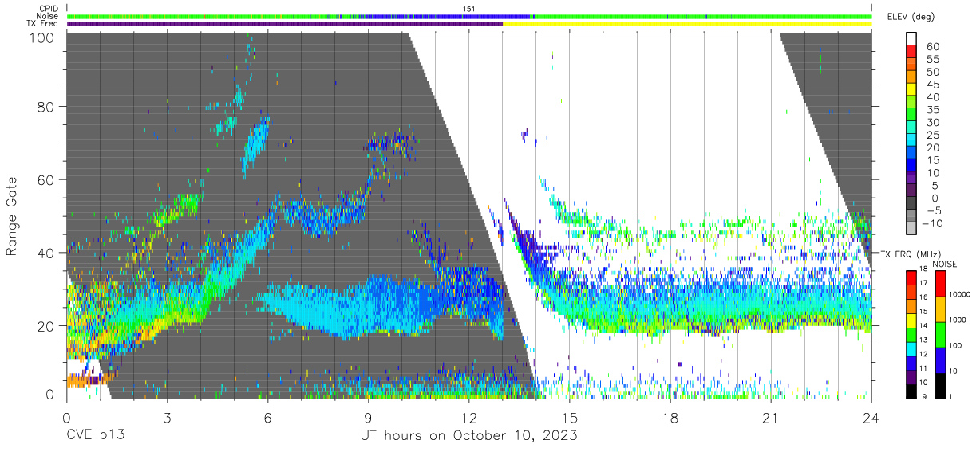Click the 'CVE b13' radar beam label
The height and width of the screenshot is (452, 980).
(95, 436)
